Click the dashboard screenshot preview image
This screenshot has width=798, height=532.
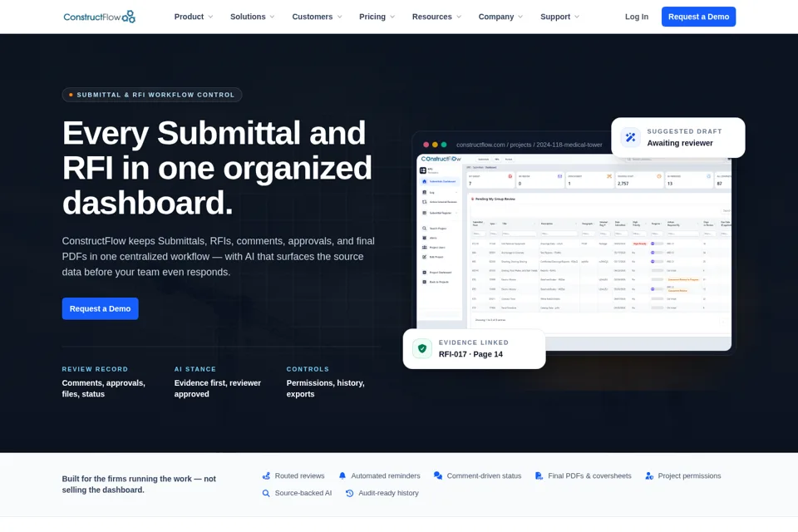pyautogui.click(x=574, y=252)
